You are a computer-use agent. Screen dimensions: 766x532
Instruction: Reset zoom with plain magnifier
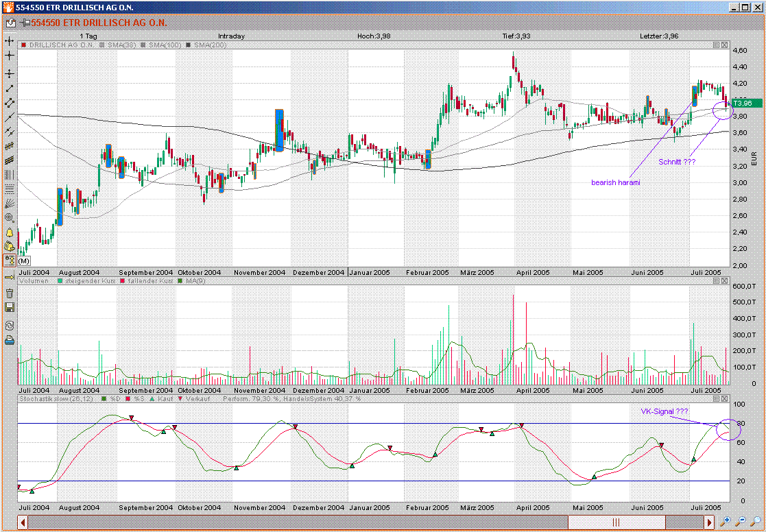point(755,522)
